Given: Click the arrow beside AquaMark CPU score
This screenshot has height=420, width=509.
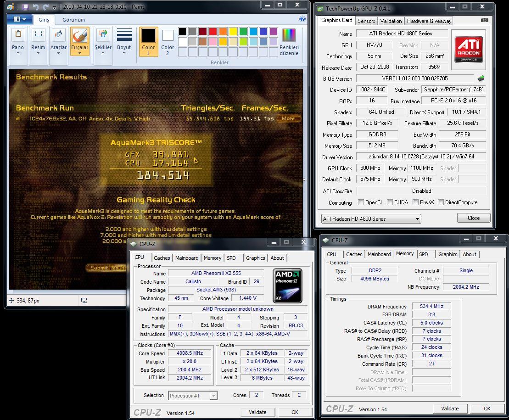Looking at the screenshot, I should 196,160.
